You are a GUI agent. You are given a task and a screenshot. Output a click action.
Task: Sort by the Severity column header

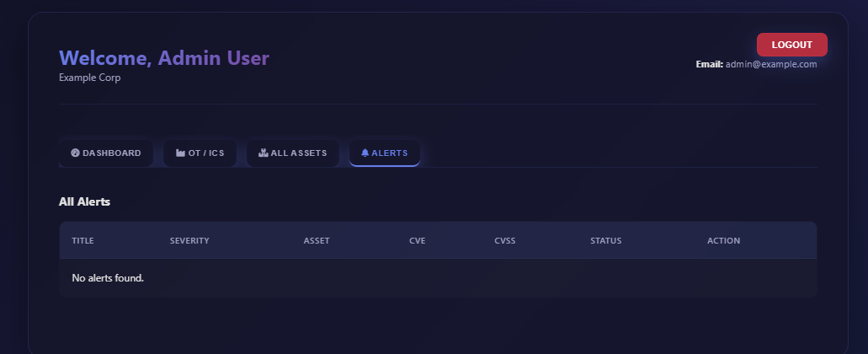click(189, 241)
